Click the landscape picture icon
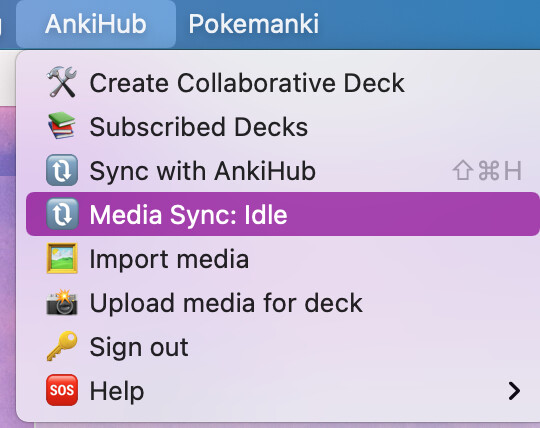Image resolution: width=540 pixels, height=428 pixels. click(x=62, y=258)
